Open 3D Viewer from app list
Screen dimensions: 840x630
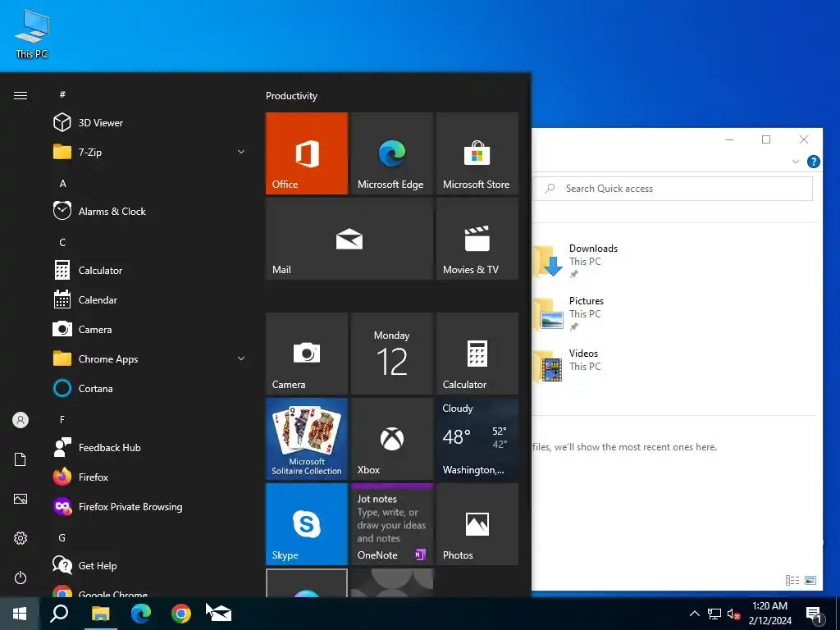click(150, 123)
